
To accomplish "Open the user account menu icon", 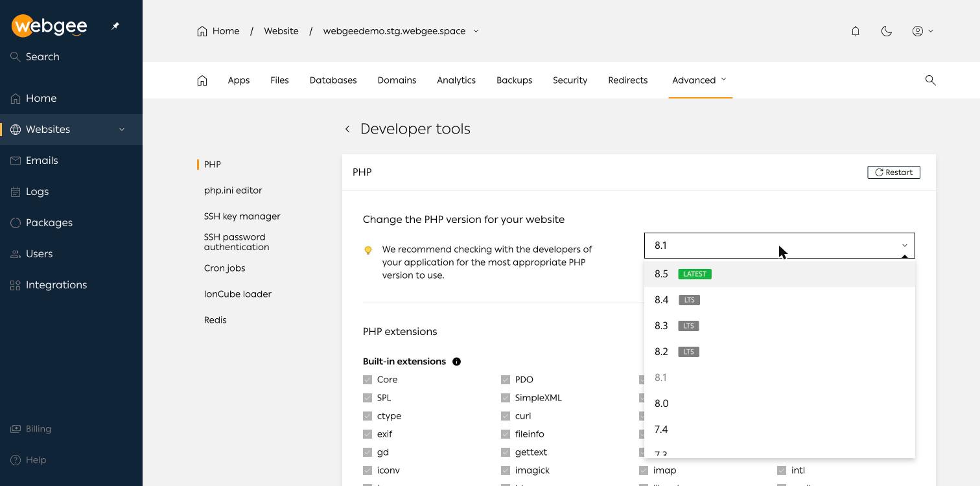I will [923, 31].
